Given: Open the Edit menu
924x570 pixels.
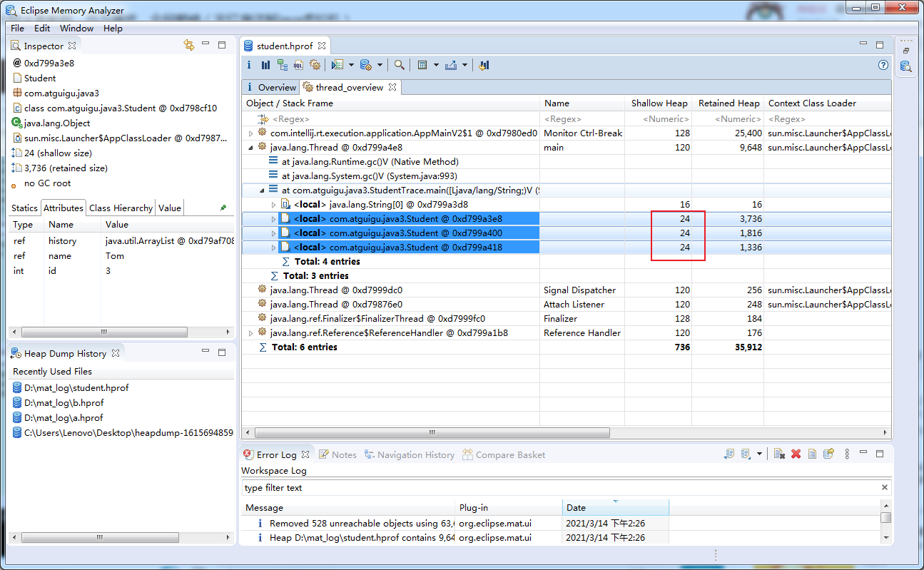Looking at the screenshot, I should click(42, 29).
